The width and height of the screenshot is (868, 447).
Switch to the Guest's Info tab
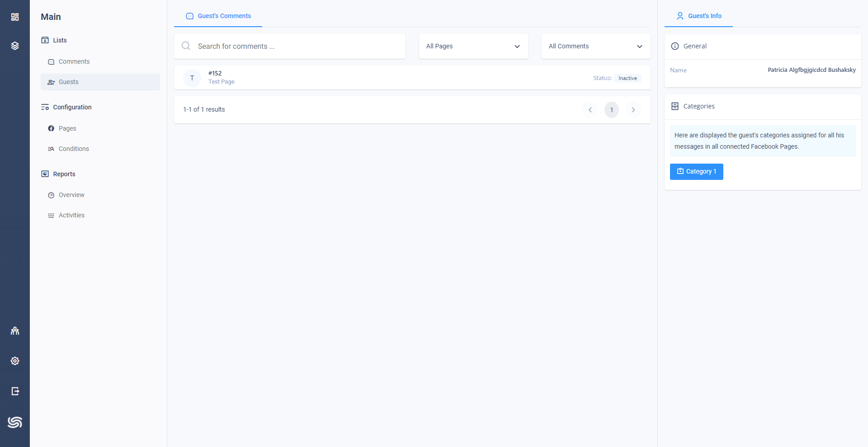tap(698, 16)
